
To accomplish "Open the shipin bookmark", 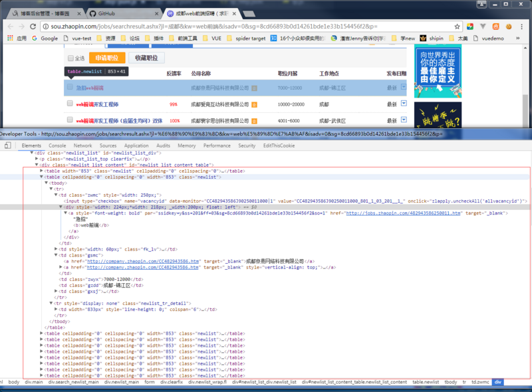I will point(432,39).
